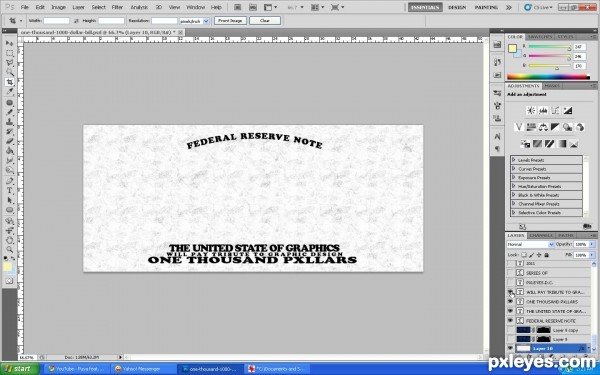This screenshot has width=600, height=375.
Task: Expand Hue/Saturation Presets
Action: (514, 186)
